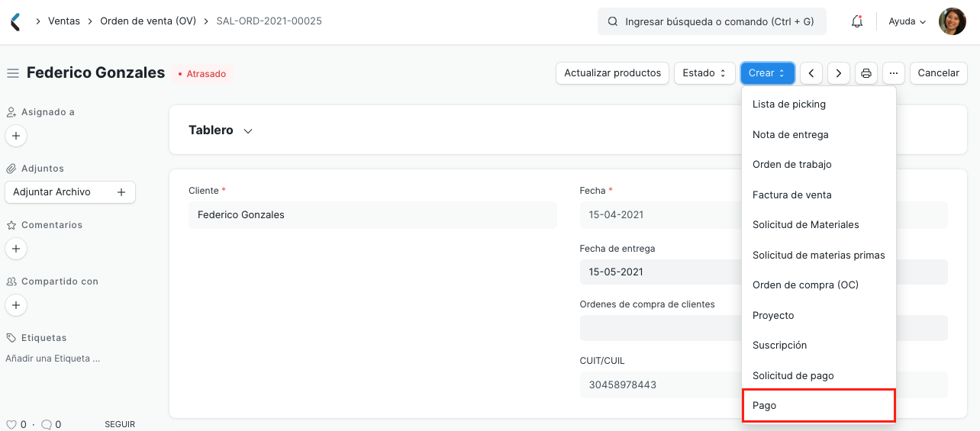Viewport: 980px width, 431px height.
Task: Share document with plus button
Action: tap(16, 305)
